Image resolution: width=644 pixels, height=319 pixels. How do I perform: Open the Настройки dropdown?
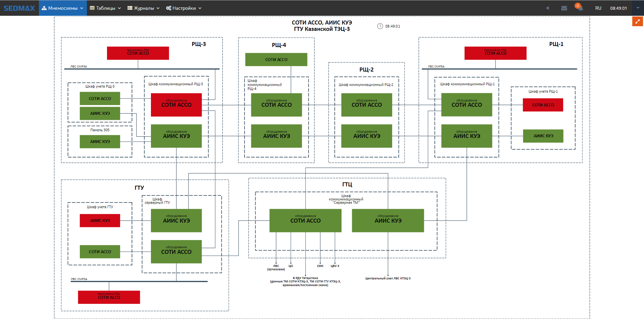(184, 8)
